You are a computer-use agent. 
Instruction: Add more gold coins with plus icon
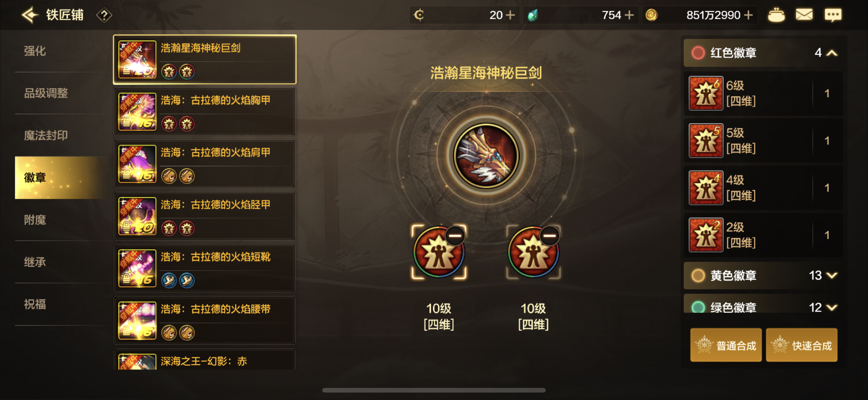[749, 15]
